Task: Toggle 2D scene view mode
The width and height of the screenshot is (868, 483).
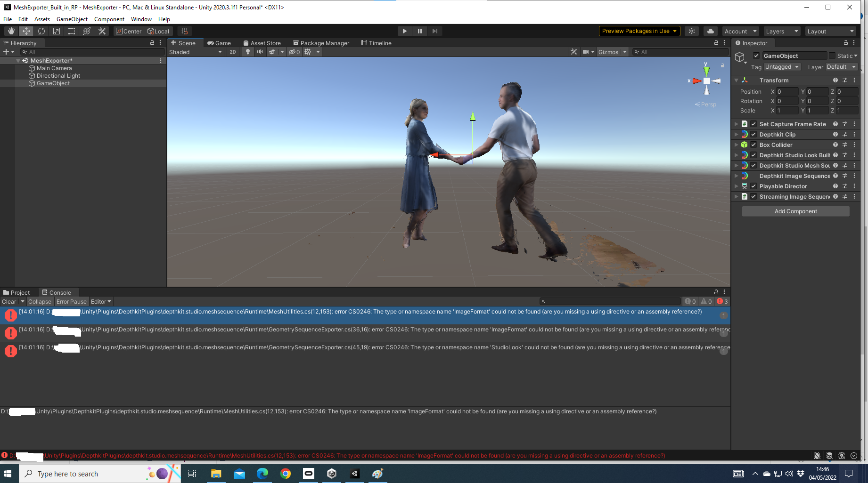Action: (233, 52)
